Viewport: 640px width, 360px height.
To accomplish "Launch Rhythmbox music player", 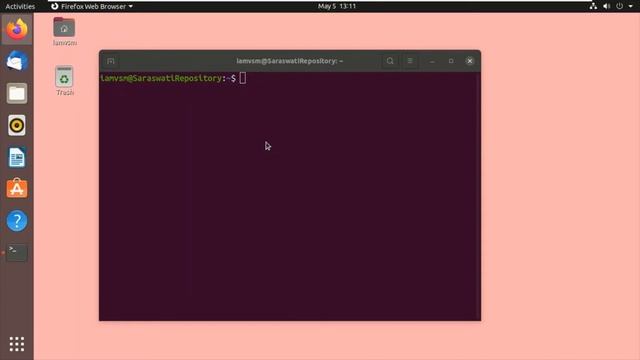I will click(17, 125).
